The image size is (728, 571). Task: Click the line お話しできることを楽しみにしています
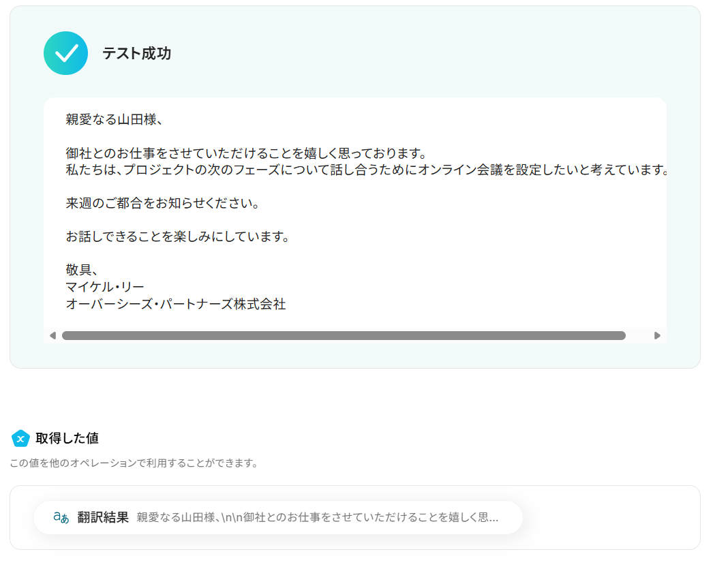pos(178,236)
